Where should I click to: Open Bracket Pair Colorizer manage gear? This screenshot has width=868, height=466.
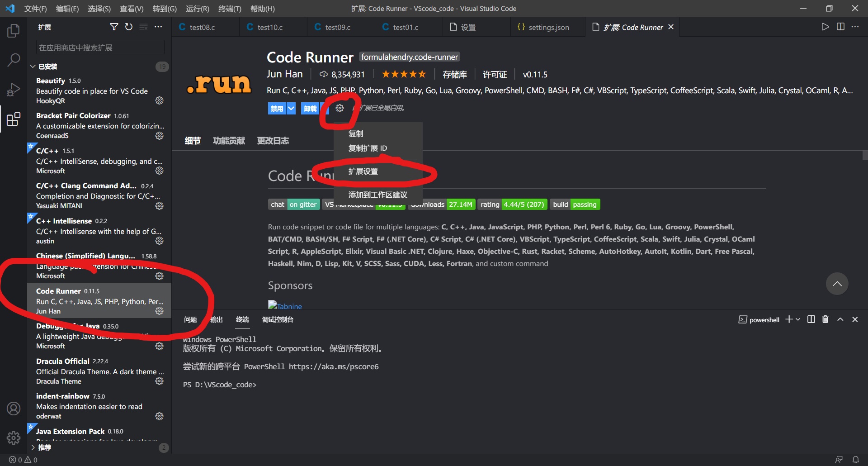click(160, 136)
